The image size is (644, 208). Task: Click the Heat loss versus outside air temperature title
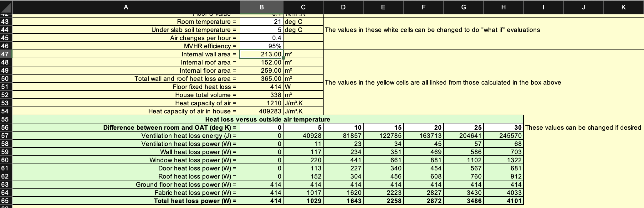(268, 119)
